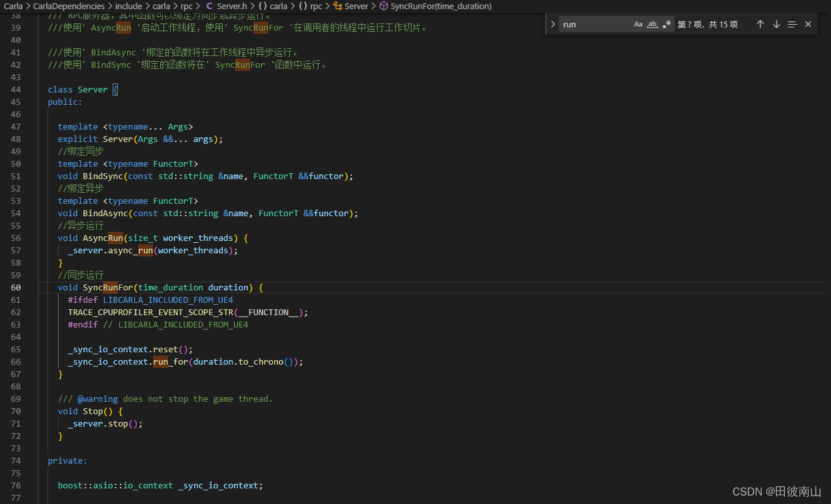Expand the replace toggle in find widget
831x504 pixels.
pyautogui.click(x=553, y=24)
